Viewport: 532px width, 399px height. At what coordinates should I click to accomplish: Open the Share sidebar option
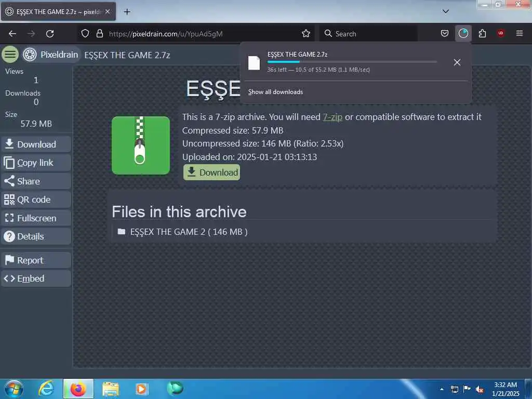point(36,181)
